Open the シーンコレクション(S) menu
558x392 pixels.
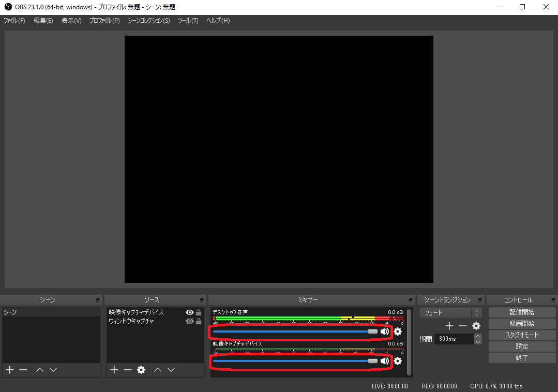click(148, 21)
